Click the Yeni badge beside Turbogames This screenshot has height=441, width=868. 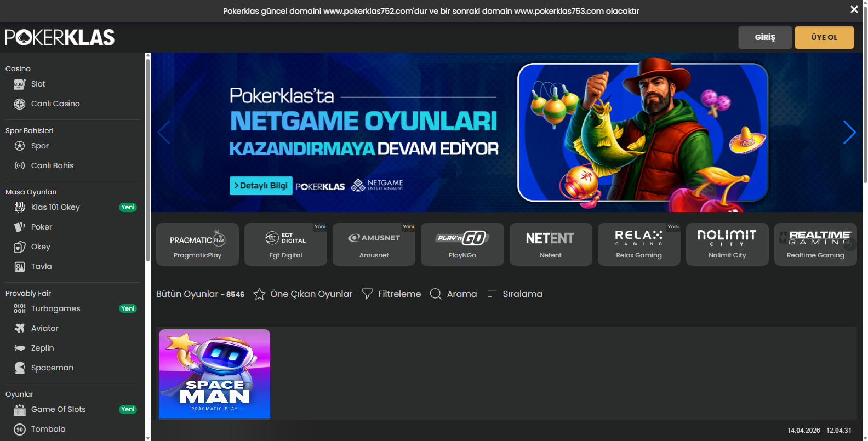(x=128, y=308)
